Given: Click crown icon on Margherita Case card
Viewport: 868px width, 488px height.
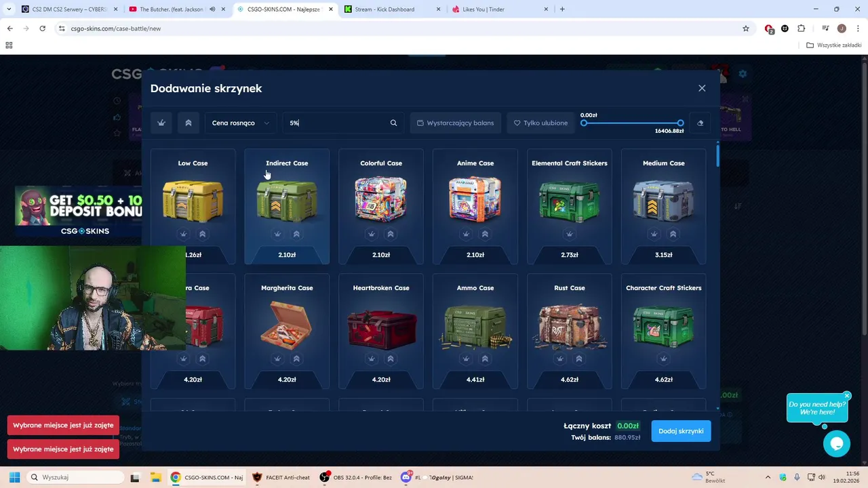Looking at the screenshot, I should (x=277, y=359).
